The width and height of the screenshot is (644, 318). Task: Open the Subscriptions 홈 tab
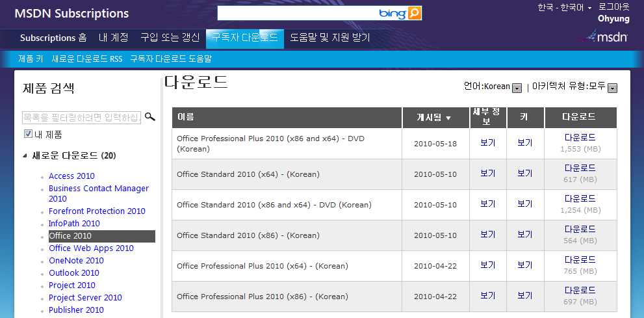click(53, 38)
